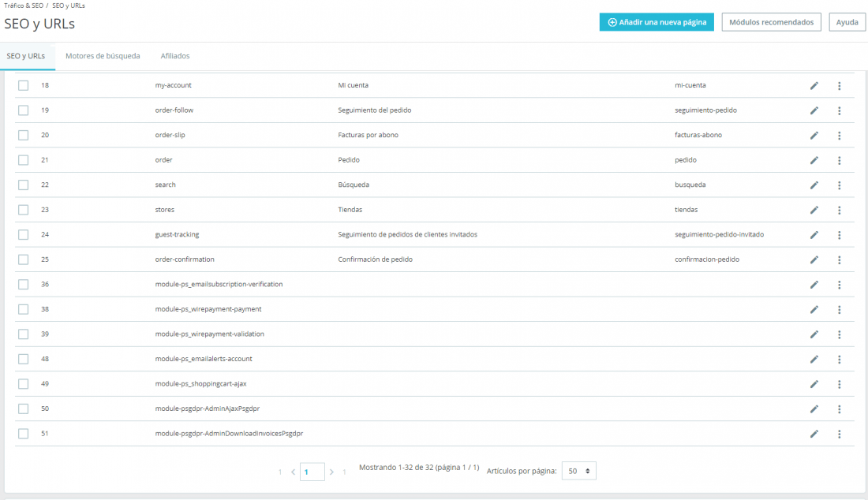This screenshot has width=868, height=500.
Task: Open more actions for module-ps_emailsubscription-verification row
Action: point(840,285)
